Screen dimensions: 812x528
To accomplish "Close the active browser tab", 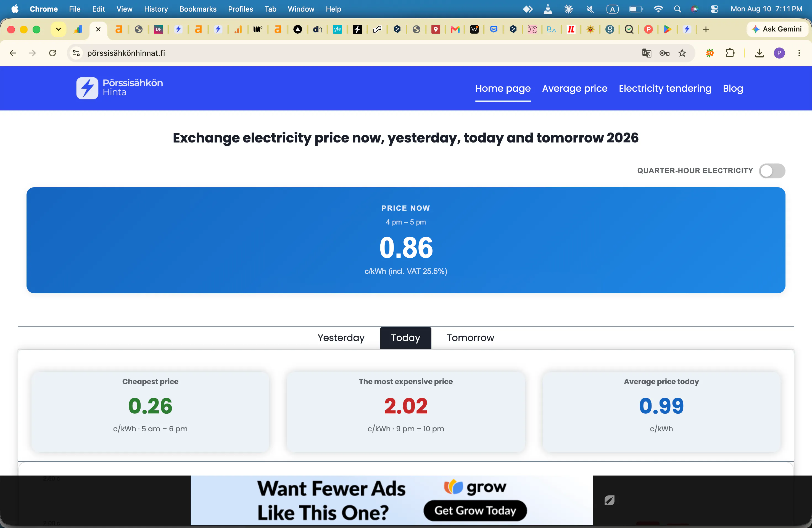I will point(98,29).
